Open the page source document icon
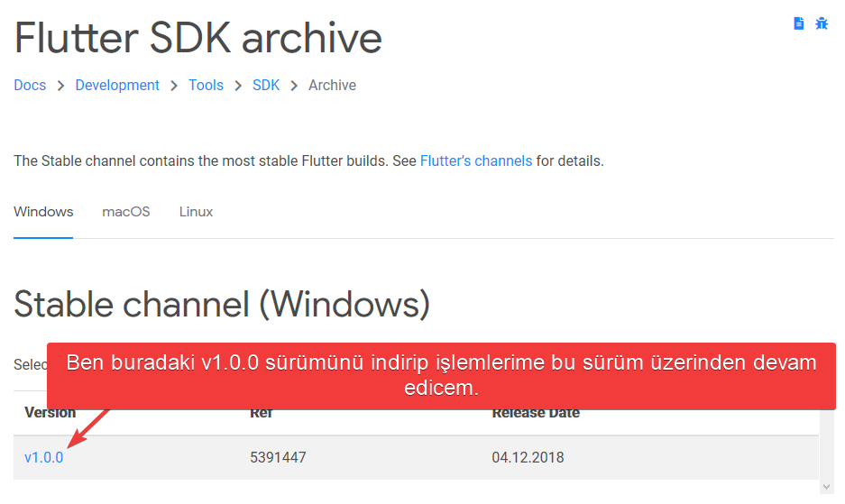The width and height of the screenshot is (845, 504). (799, 23)
